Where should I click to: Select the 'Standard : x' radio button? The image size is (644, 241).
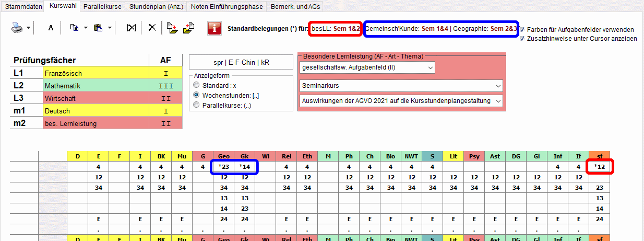[x=196, y=85]
